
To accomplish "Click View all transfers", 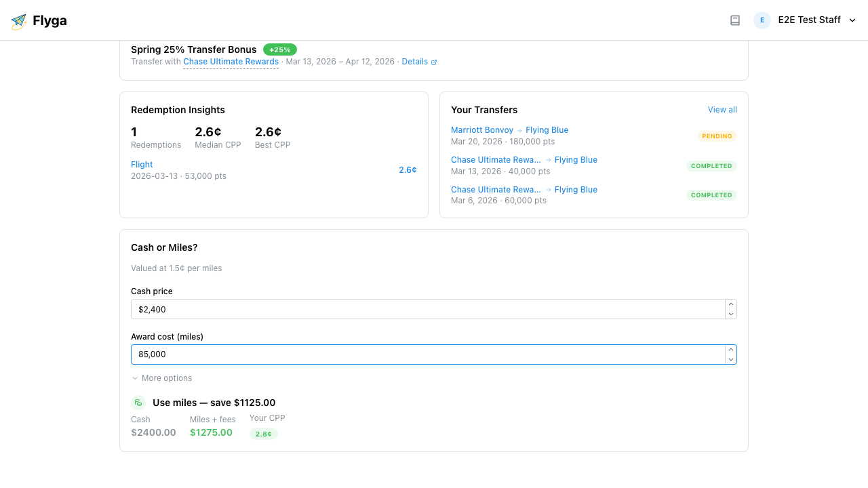I will [722, 110].
